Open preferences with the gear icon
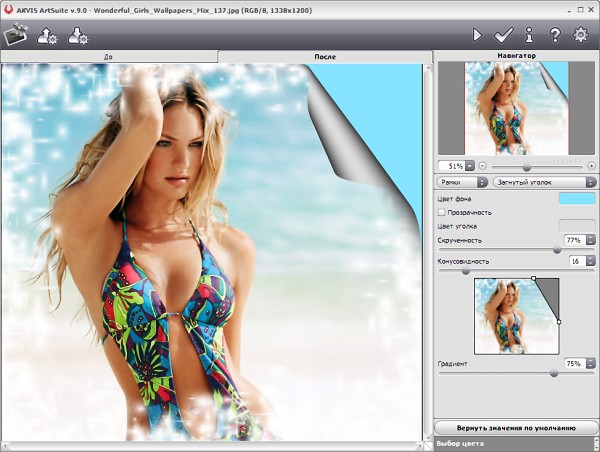Viewport: 600px width, 452px height. pos(580,35)
